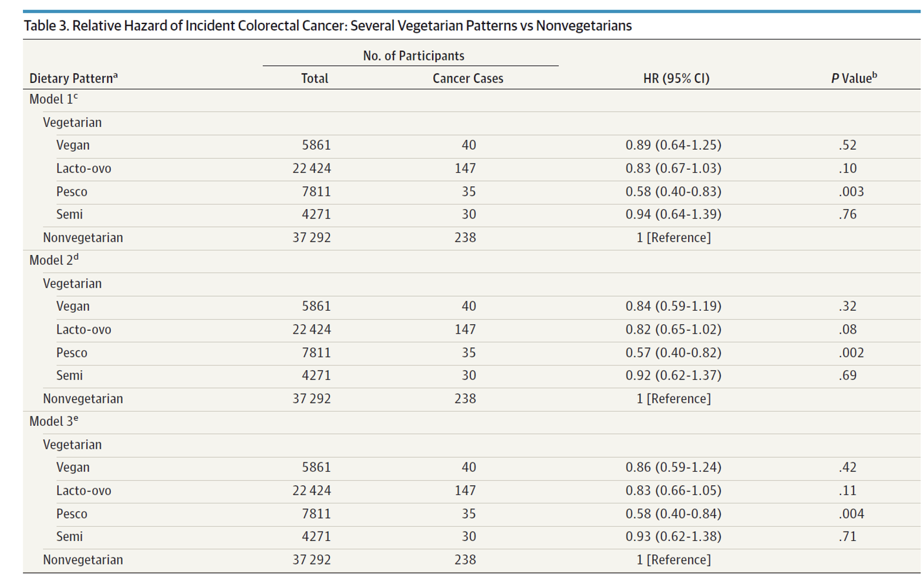Click the HR (95% CI) column header
This screenshot has height=578, width=924.
pyautogui.click(x=676, y=78)
